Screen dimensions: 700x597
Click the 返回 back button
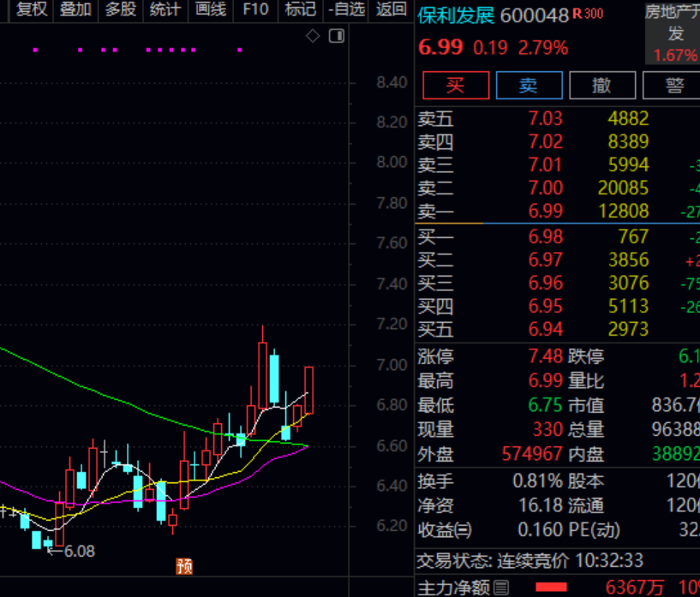[x=392, y=9]
